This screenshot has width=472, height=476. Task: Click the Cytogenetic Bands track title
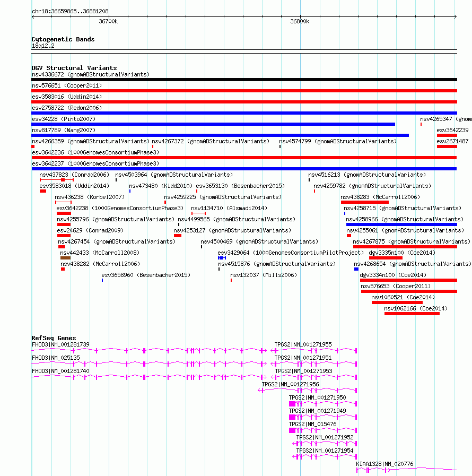[63, 39]
